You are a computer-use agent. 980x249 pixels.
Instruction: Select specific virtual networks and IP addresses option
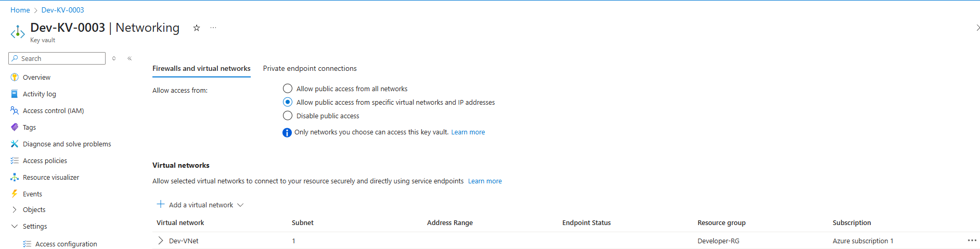288,102
